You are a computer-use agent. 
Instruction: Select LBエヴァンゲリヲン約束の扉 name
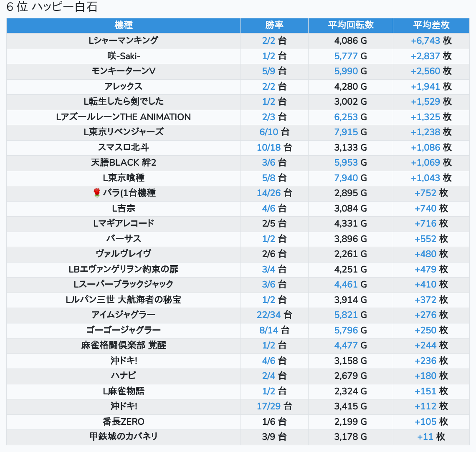124,269
